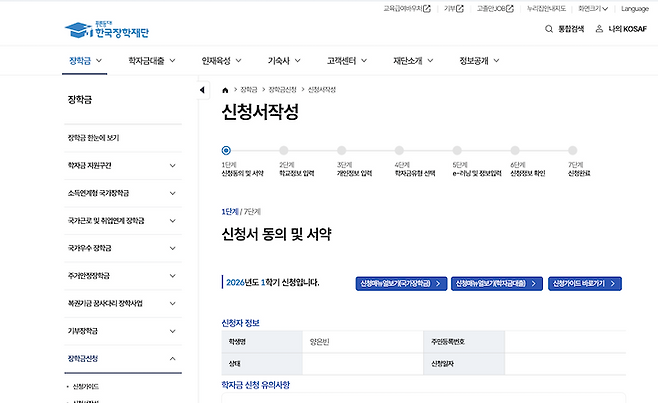This screenshot has width=658, height=403.
Task: Click the home icon in breadcrumb
Action: [225, 90]
